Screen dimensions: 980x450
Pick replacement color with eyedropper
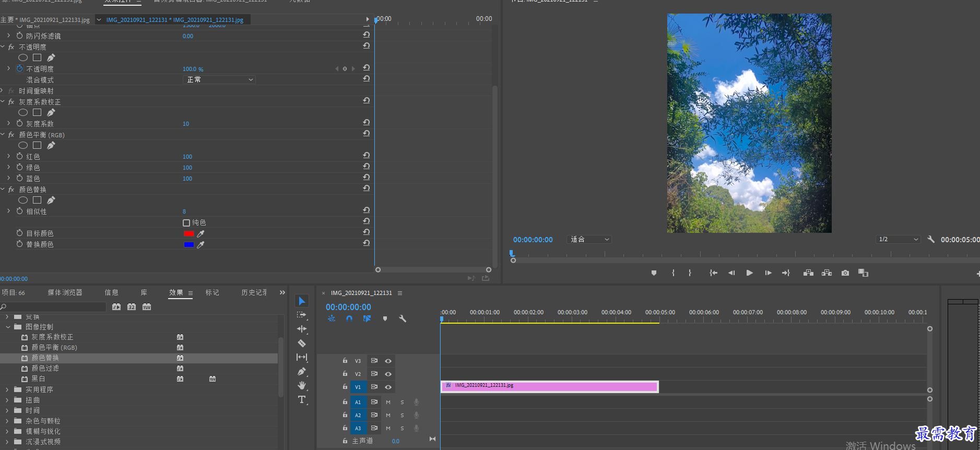pos(200,245)
